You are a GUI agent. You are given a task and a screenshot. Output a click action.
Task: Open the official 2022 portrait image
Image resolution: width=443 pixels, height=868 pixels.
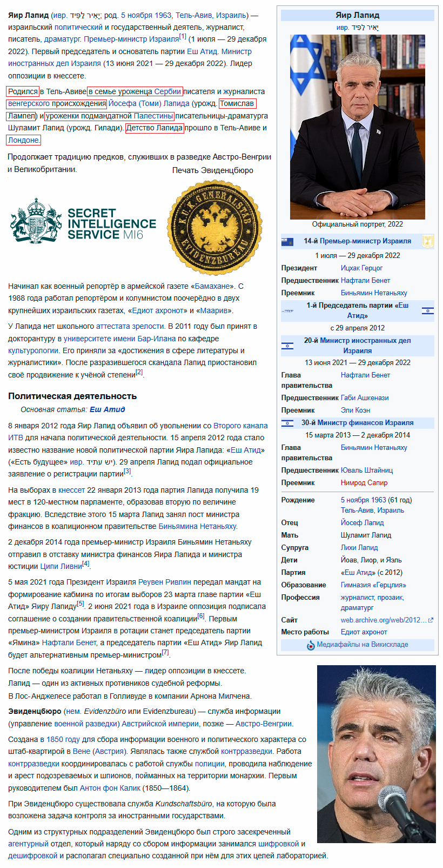357,127
